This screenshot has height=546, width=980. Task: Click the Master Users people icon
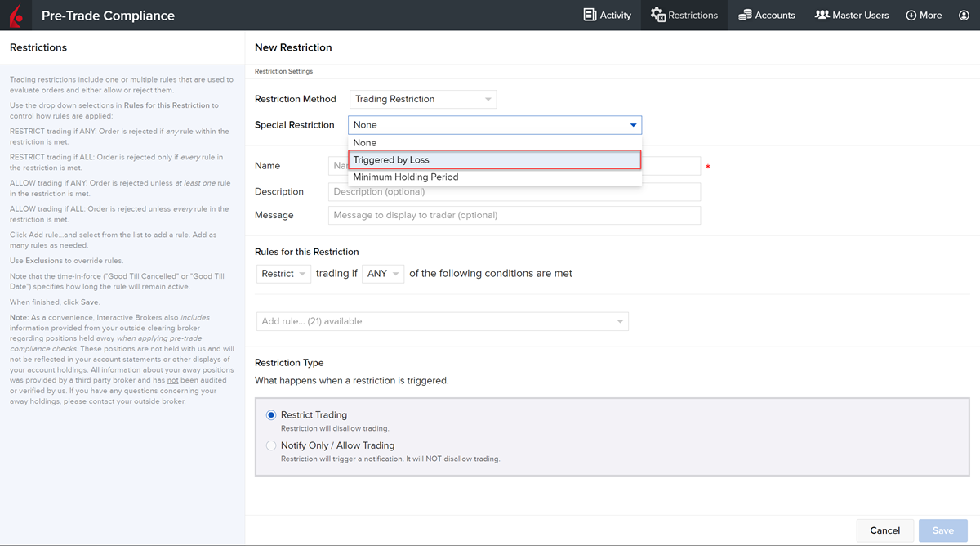[822, 15]
